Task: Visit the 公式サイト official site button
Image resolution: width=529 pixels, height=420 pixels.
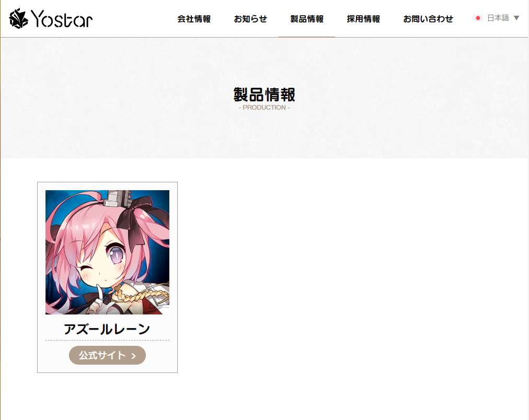Action: pos(107,355)
